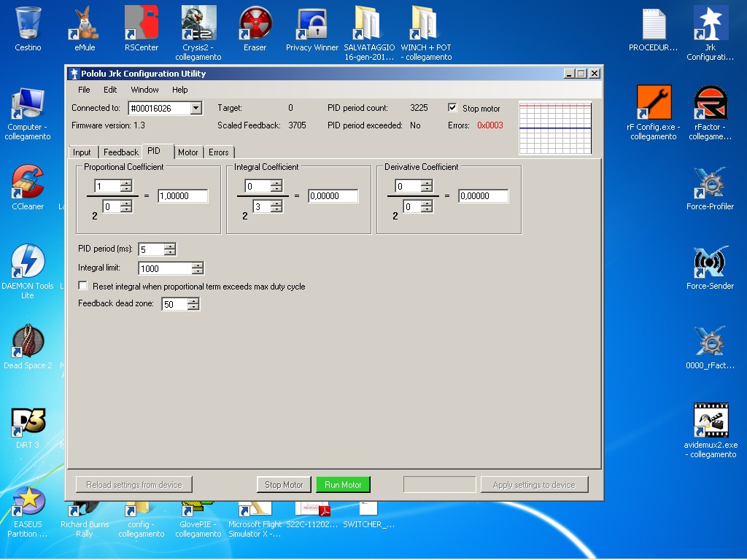
Task: Switch to the Errors tab
Action: (x=219, y=152)
